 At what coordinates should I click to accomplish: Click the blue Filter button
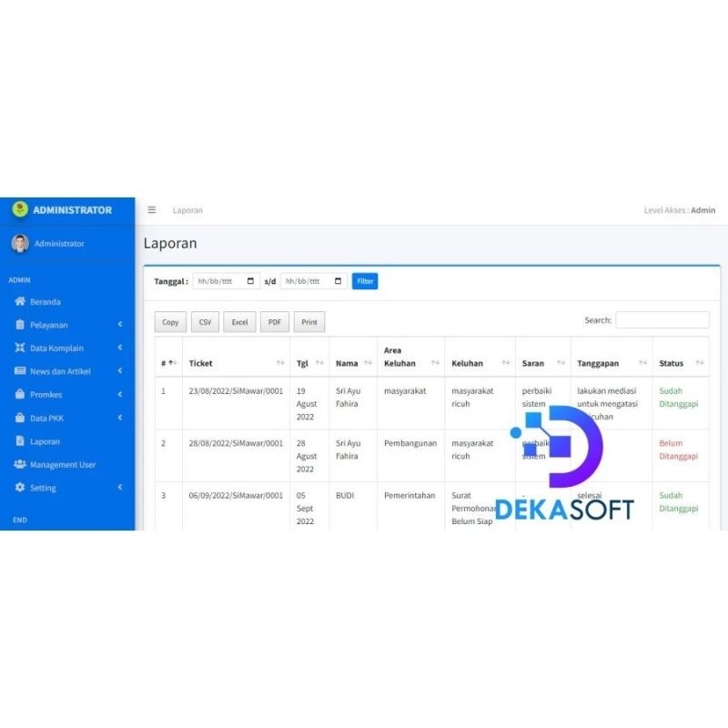(x=365, y=281)
